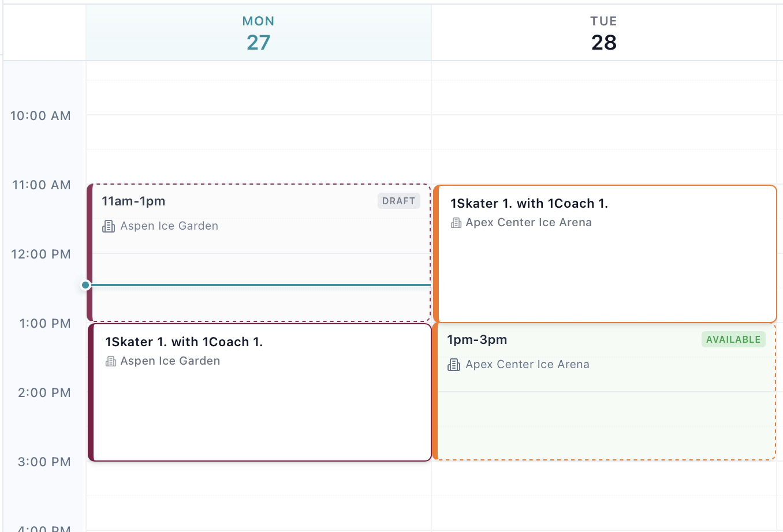Viewport: 783px width, 532px height.
Task: Click the building glyph in the green available block
Action: [454, 365]
